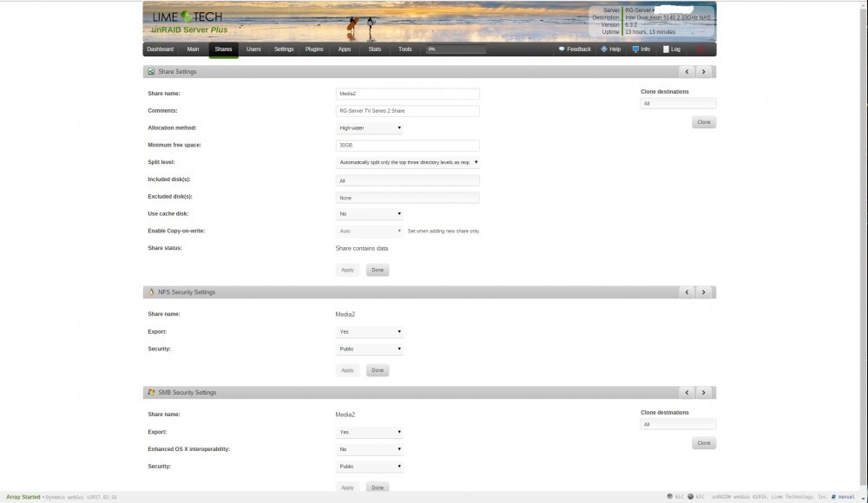The width and height of the screenshot is (868, 503).
Task: Click the Help diamond icon
Action: click(604, 49)
